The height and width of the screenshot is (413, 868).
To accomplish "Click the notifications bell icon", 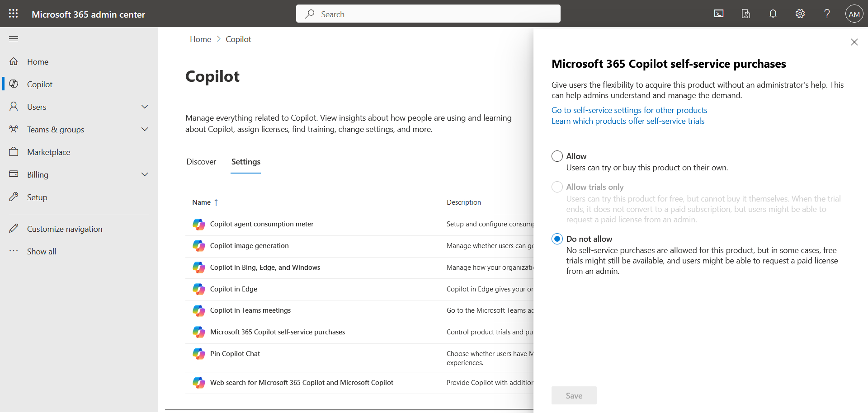I will (773, 14).
